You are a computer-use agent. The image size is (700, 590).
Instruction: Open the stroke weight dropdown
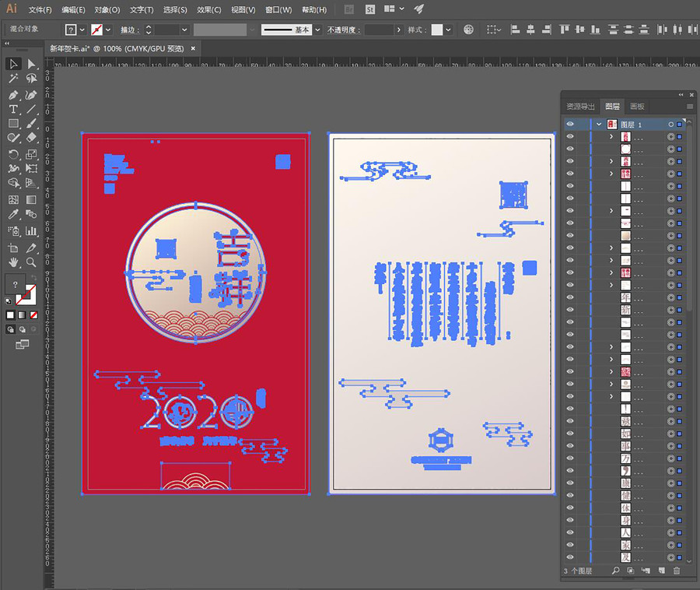pyautogui.click(x=184, y=30)
